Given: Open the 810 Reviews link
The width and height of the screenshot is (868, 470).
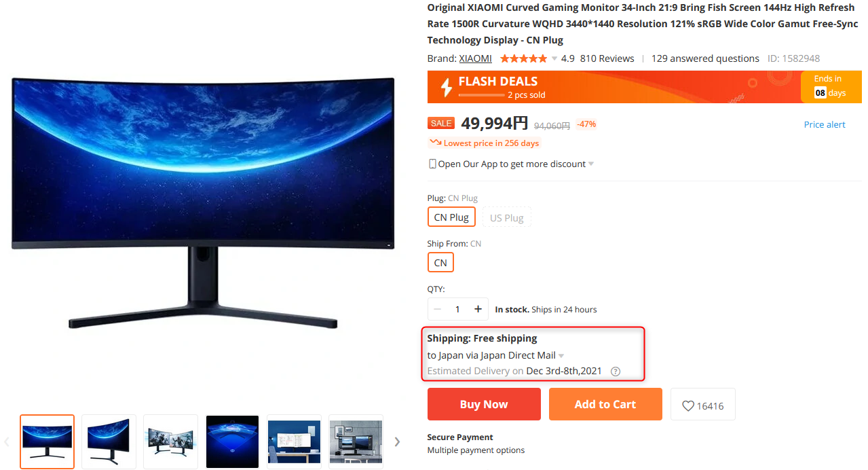Looking at the screenshot, I should 607,58.
